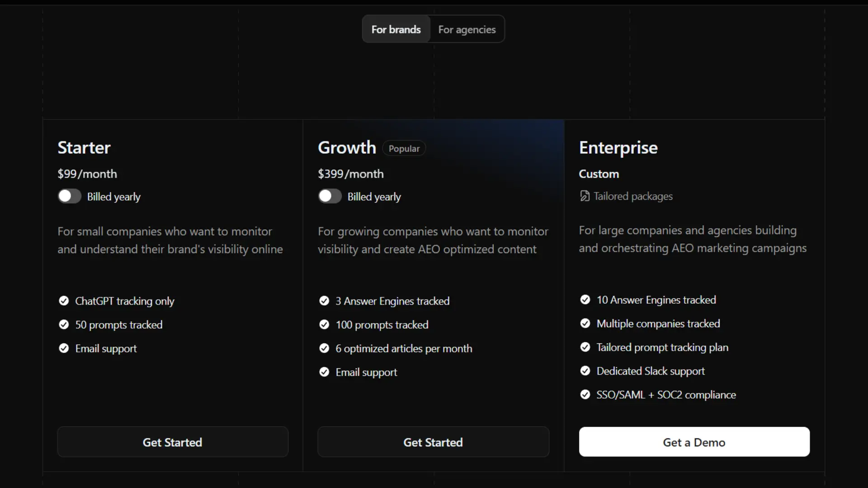
Task: Click the checkmark next to 100 prompts tracked
Action: point(325,324)
